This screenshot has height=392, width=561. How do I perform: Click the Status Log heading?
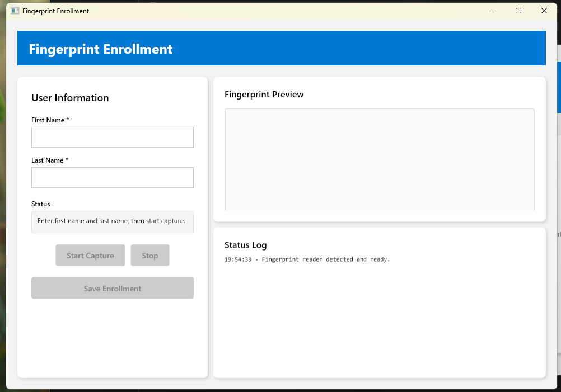pos(245,245)
